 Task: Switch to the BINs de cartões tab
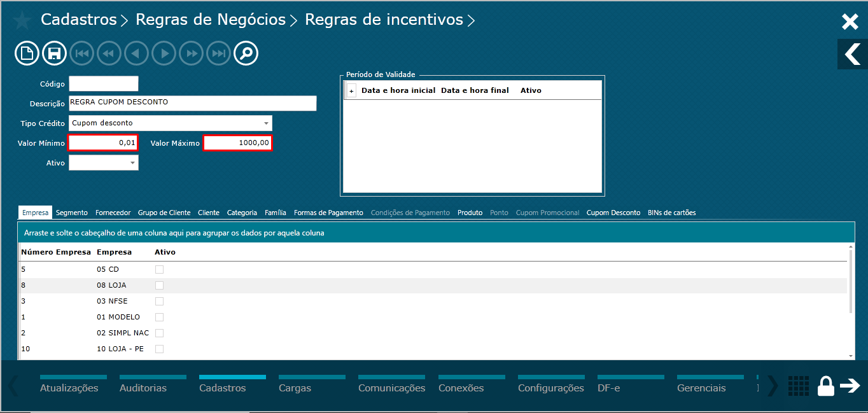[671, 213]
